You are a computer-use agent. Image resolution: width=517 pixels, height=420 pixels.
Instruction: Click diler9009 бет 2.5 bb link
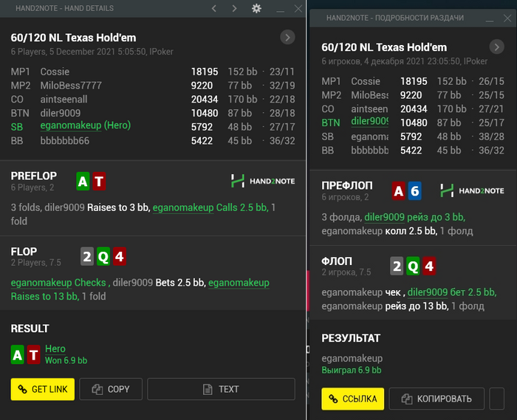[452, 292]
